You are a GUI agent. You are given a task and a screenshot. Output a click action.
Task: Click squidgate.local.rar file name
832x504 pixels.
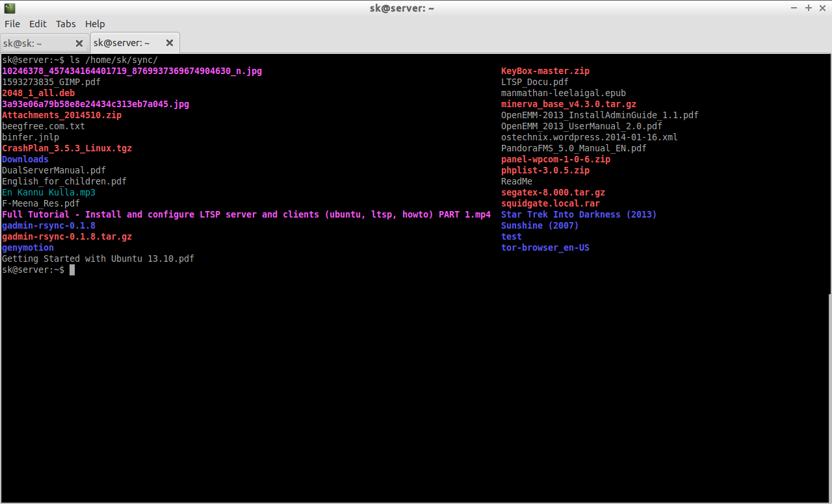pos(551,203)
